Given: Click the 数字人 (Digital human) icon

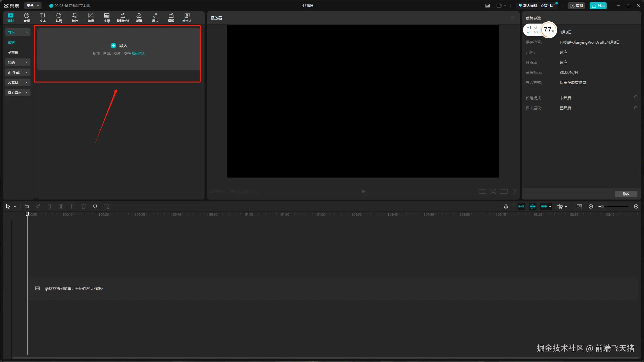Looking at the screenshot, I should [187, 17].
